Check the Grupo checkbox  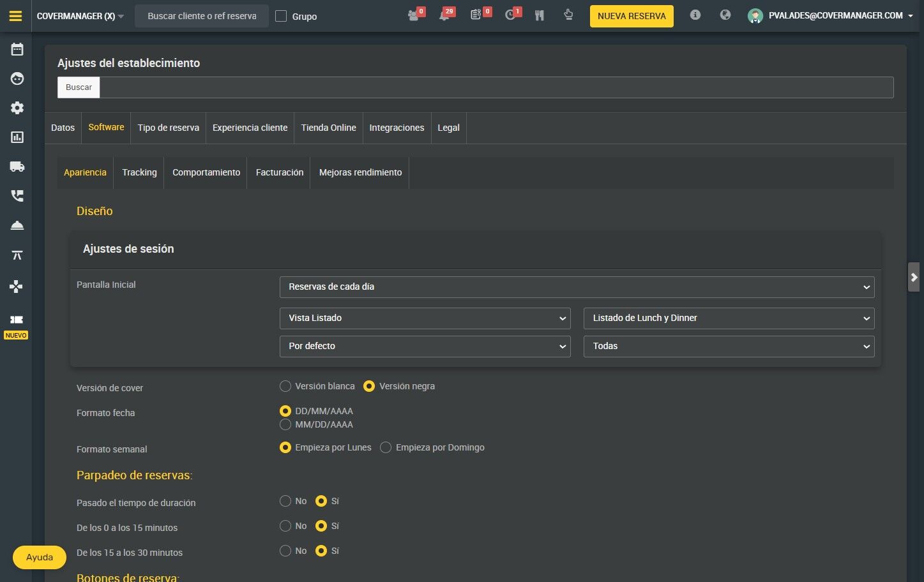(281, 16)
